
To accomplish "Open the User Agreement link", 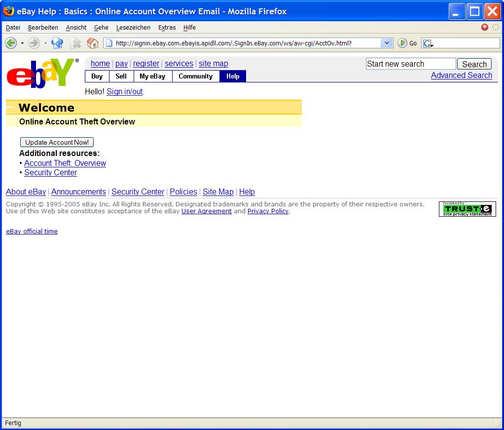I will point(207,211).
